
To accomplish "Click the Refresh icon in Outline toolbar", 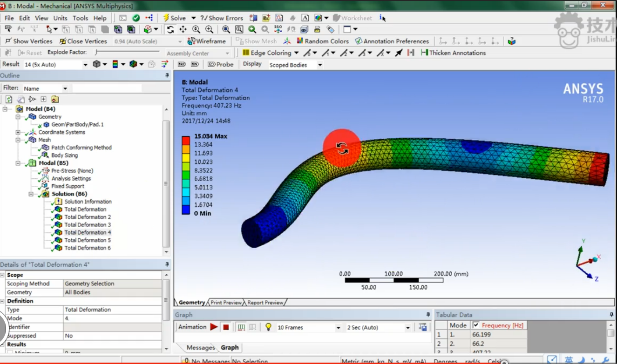I will 9,99.
